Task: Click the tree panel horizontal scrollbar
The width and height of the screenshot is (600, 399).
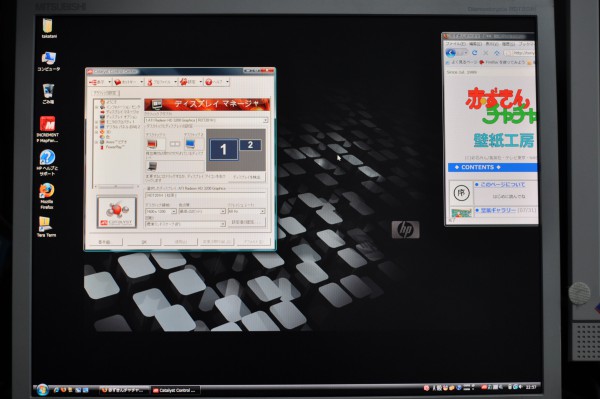Action: (116, 187)
